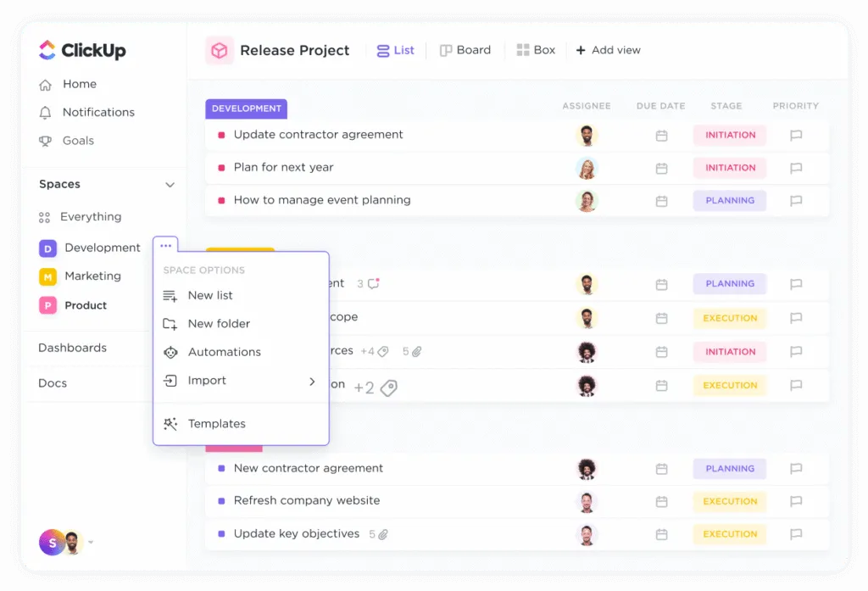Open Dashboards in the sidebar
This screenshot has height=591, width=868.
pos(73,348)
